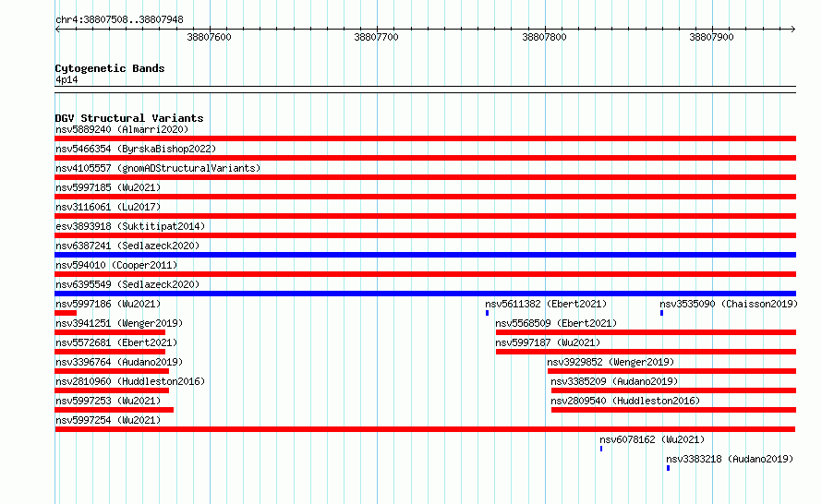Click the red bar of nsv3941251
This screenshot has width=822, height=504.
pos(110,332)
